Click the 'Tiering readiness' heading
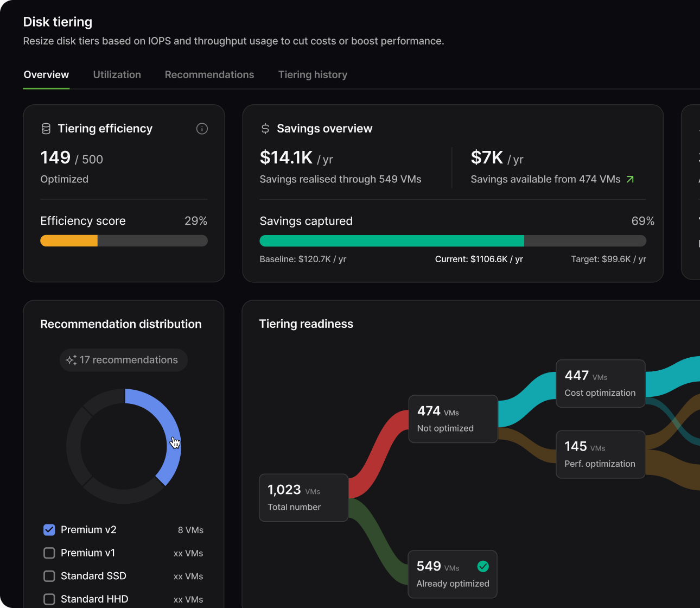Viewport: 700px width, 608px height. (306, 324)
